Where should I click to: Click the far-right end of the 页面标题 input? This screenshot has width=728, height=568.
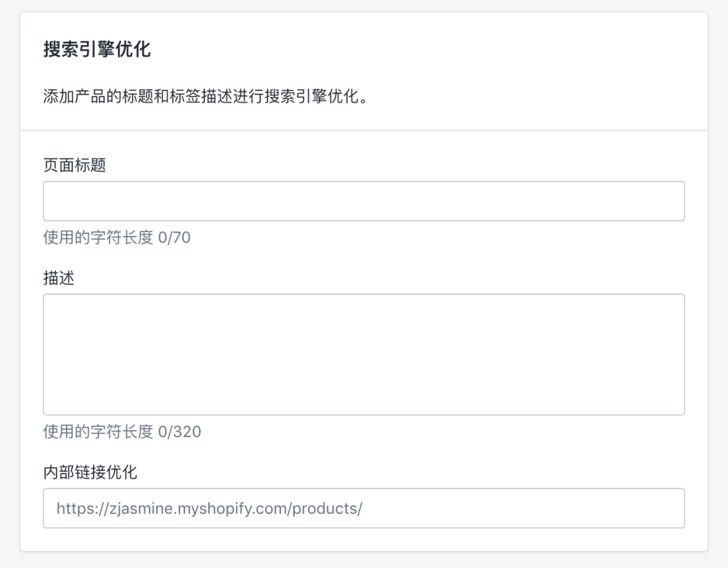(x=678, y=201)
